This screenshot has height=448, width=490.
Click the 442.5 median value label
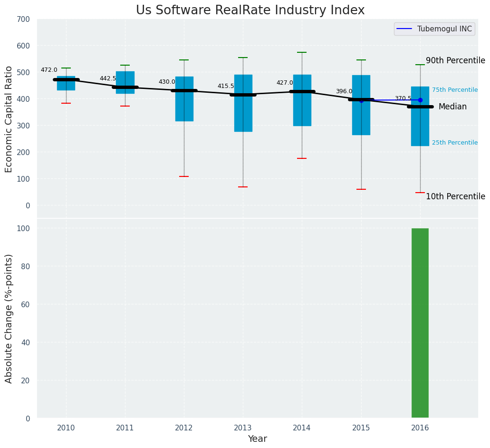(108, 78)
